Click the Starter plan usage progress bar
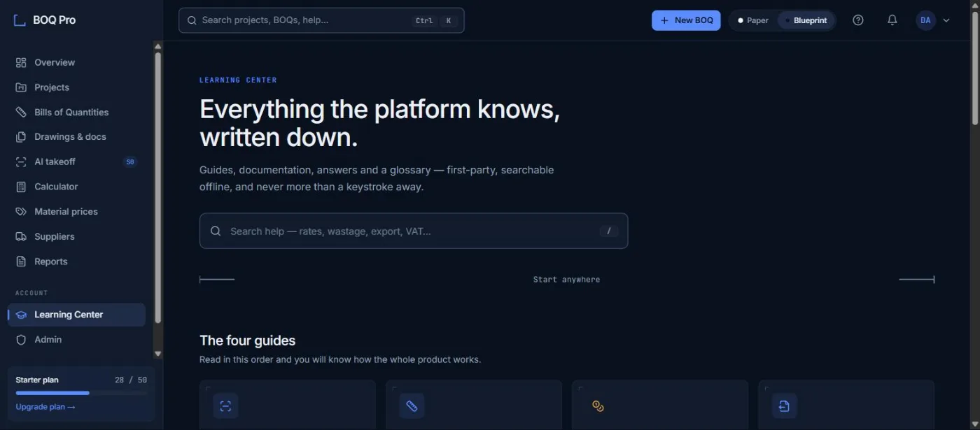The image size is (980, 430). (x=81, y=393)
